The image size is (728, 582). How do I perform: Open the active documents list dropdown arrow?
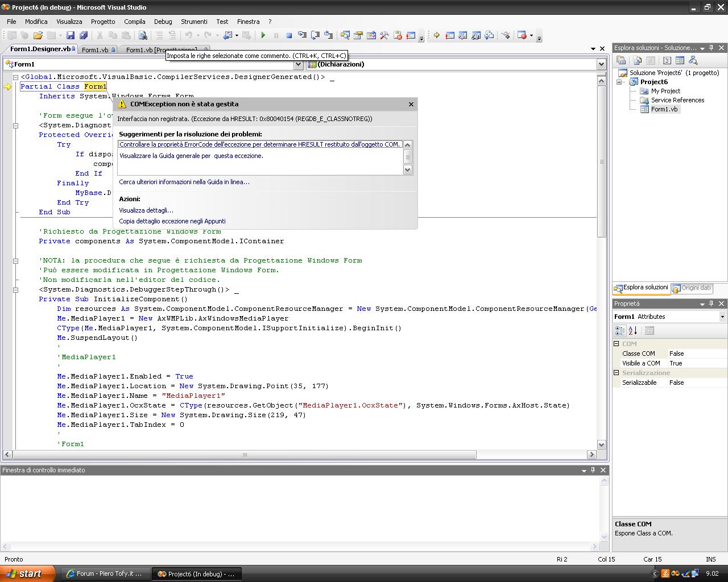point(593,49)
